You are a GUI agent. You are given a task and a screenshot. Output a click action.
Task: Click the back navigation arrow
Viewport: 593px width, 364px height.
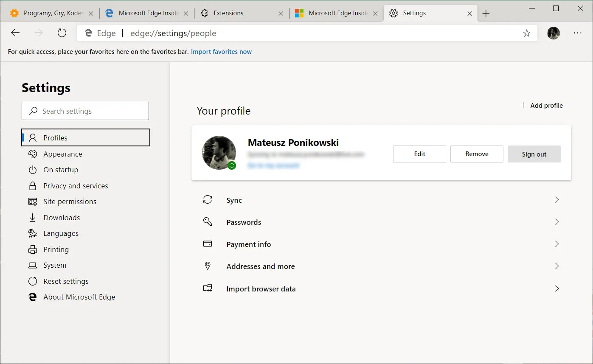click(x=15, y=33)
